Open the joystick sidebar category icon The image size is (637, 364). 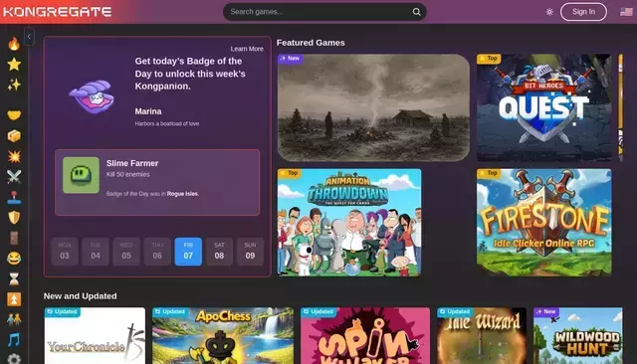[14, 197]
